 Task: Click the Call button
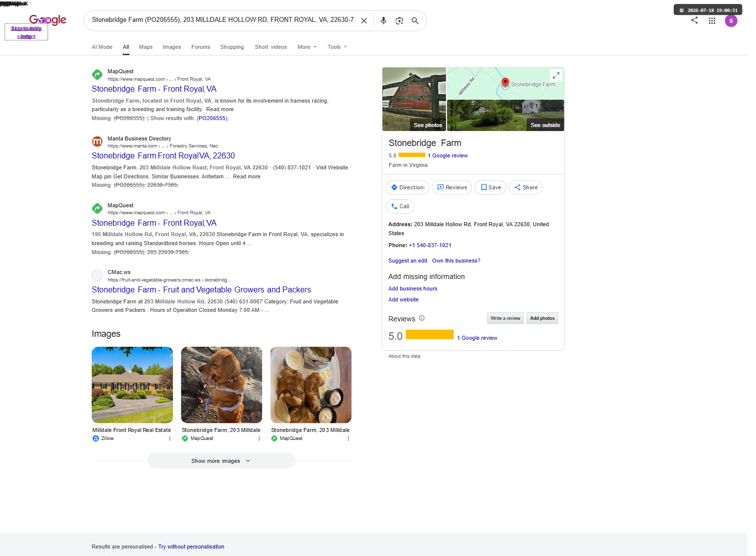point(400,207)
